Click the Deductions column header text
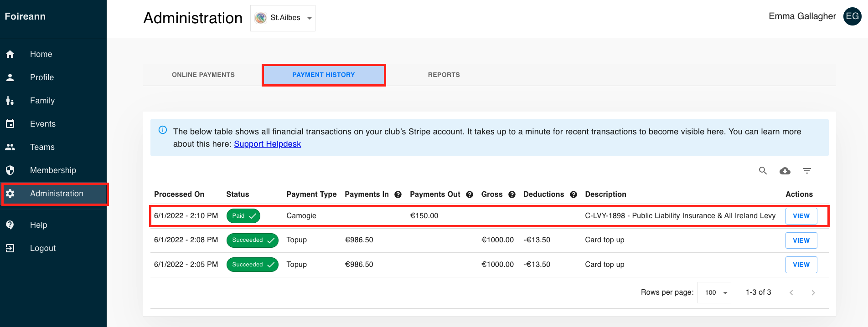The width and height of the screenshot is (868, 327). tap(543, 194)
